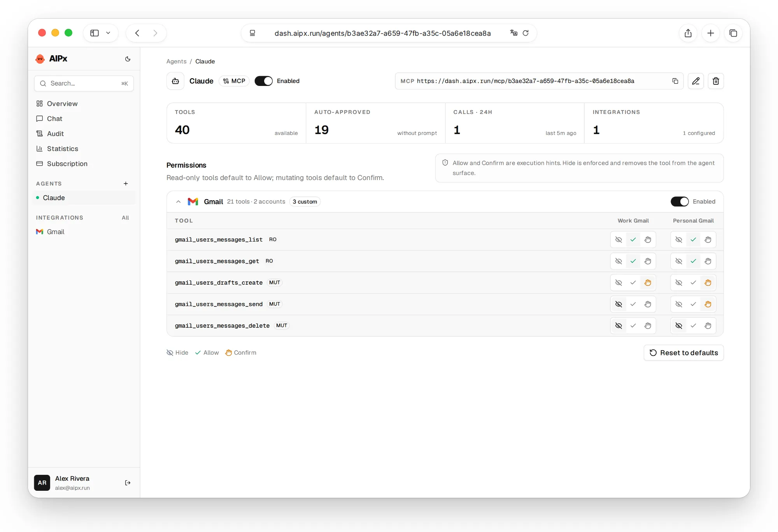778x532 pixels.
Task: Hide messages_delete for Work Gmail
Action: [619, 325]
